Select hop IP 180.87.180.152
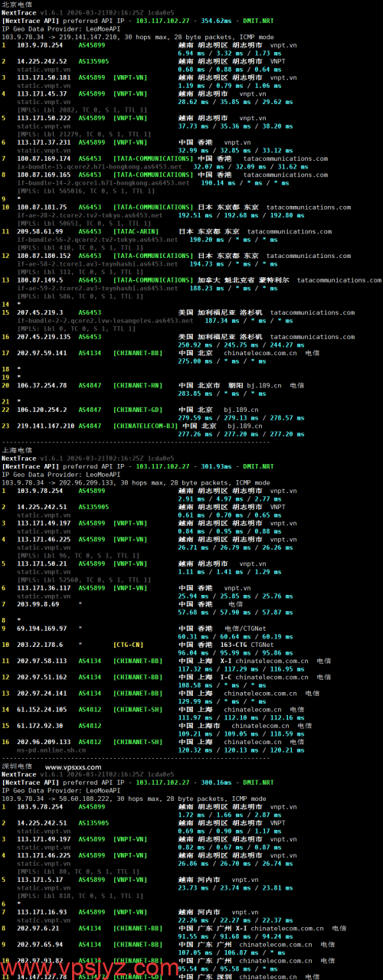 [44, 256]
